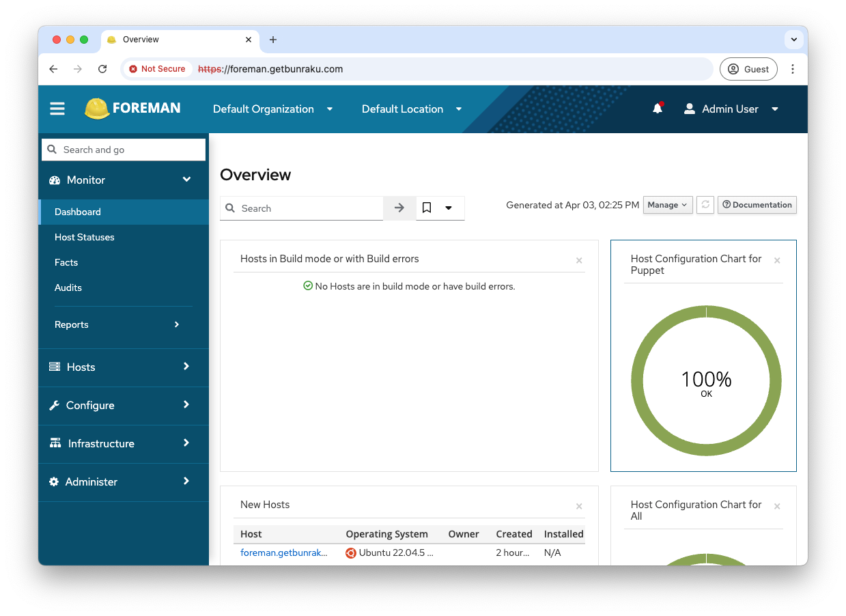Close the Host Configuration Chart for Puppet widget
This screenshot has height=616, width=846.
(x=777, y=260)
